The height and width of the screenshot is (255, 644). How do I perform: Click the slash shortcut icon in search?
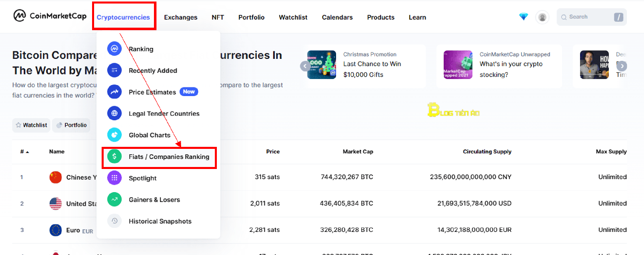(619, 17)
